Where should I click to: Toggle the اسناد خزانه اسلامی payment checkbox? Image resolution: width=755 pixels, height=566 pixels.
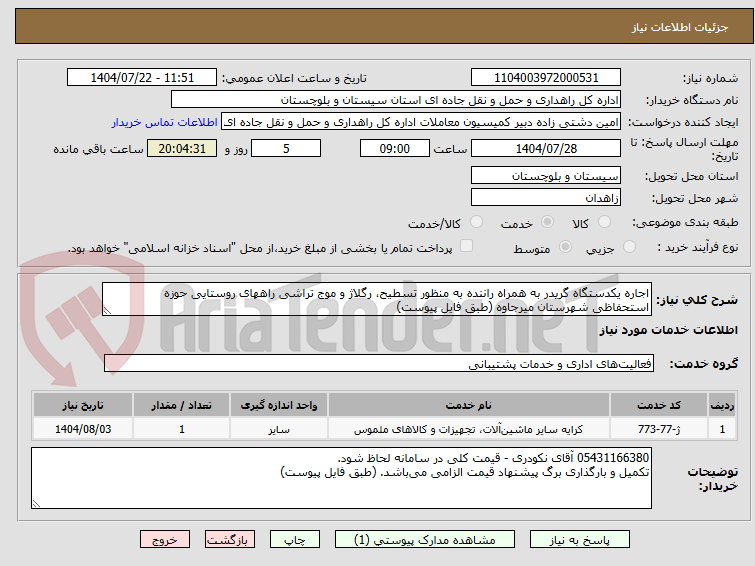click(466, 246)
